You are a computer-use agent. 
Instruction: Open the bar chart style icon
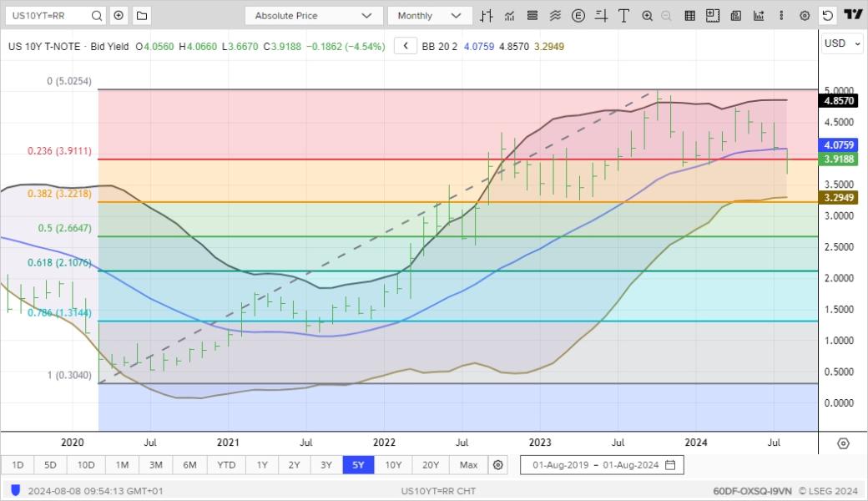pos(486,16)
